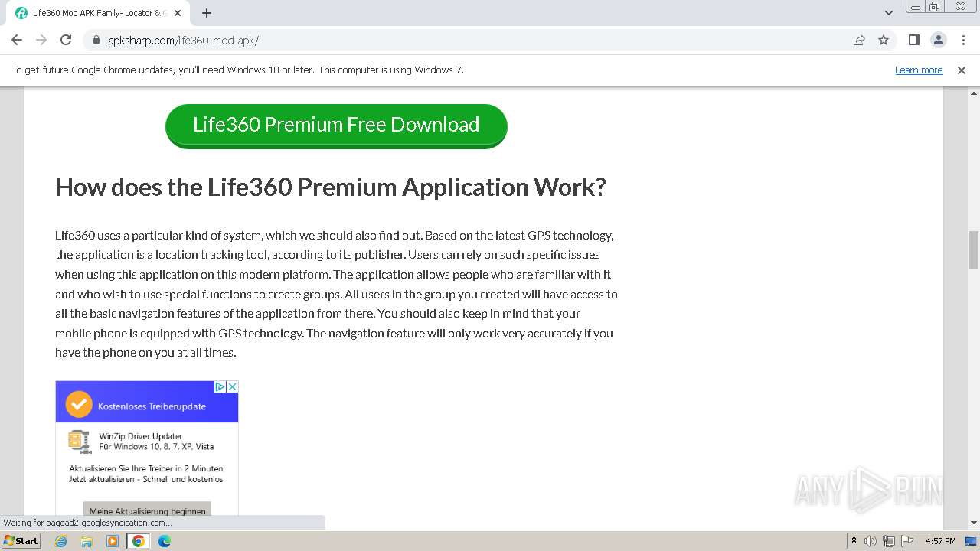Open Chrome profile avatar
This screenshot has height=551, width=980.
938,40
